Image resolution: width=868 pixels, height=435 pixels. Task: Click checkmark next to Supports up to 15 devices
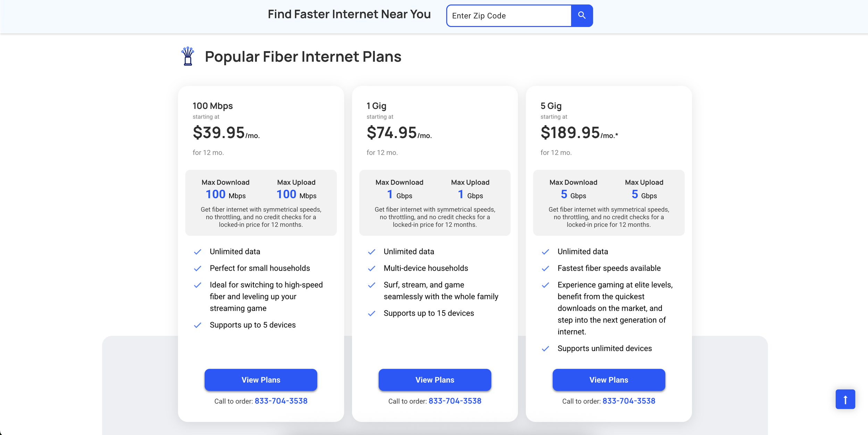pos(372,314)
